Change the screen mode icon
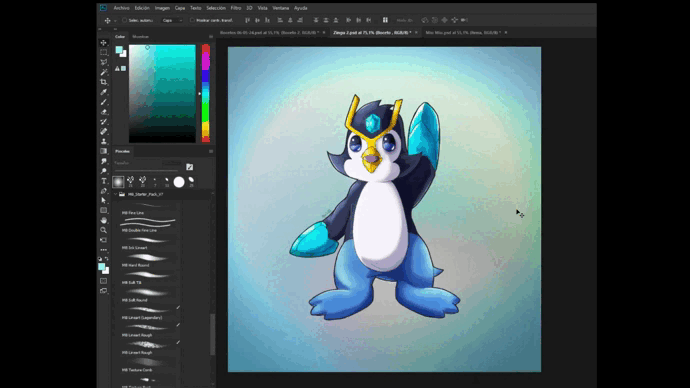Screen dimensions: 690x388 103,291
